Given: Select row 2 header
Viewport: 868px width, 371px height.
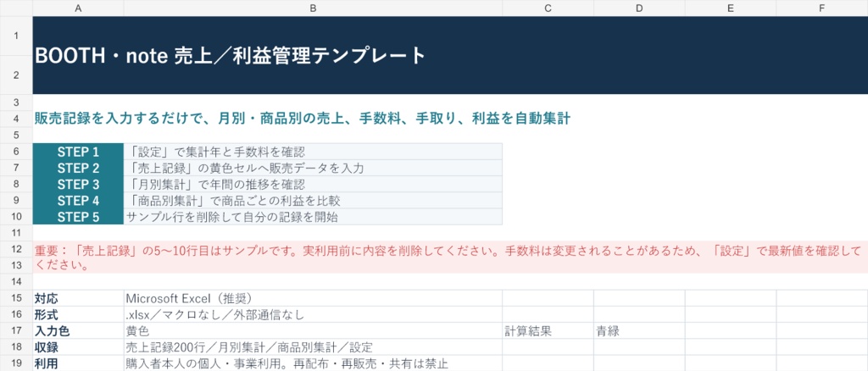Looking at the screenshot, I should [x=16, y=75].
